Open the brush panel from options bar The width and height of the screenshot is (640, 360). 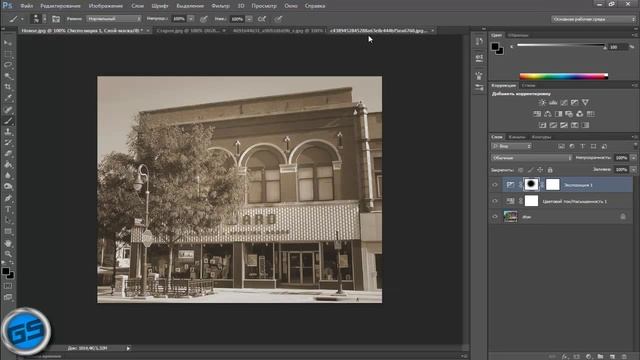pyautogui.click(x=56, y=19)
